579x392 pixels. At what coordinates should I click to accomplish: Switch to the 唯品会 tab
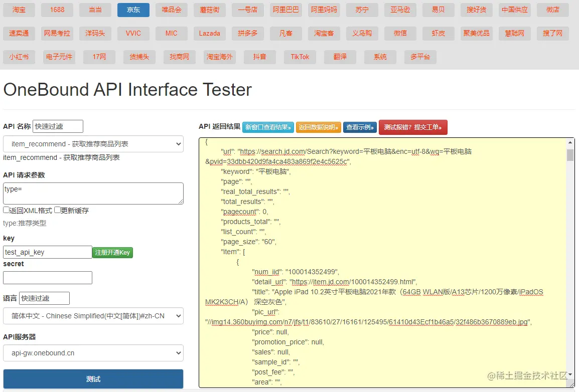point(171,10)
